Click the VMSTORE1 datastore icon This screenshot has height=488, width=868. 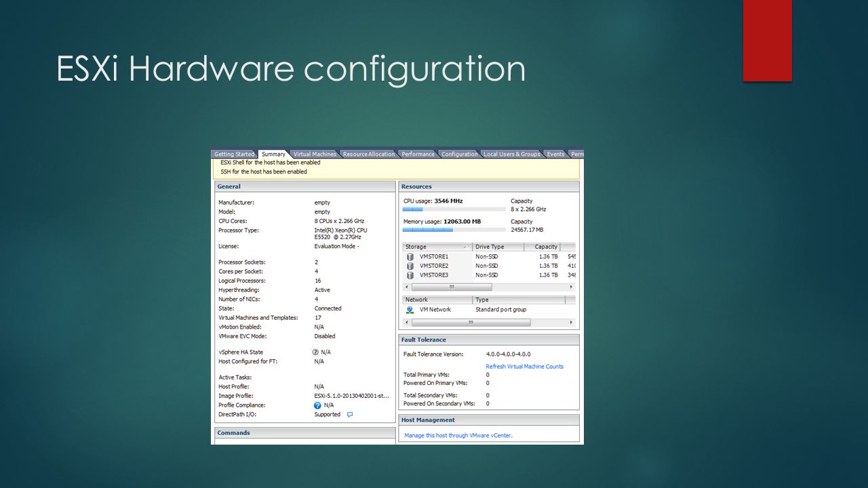410,257
